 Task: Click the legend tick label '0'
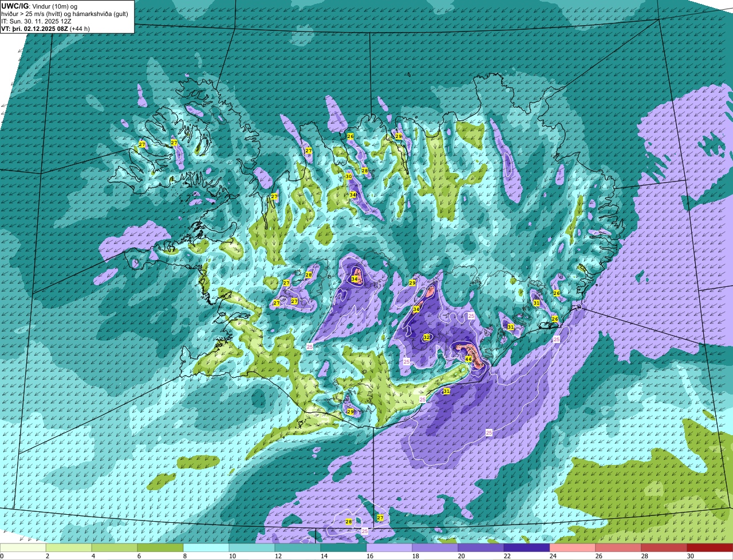point(2,556)
